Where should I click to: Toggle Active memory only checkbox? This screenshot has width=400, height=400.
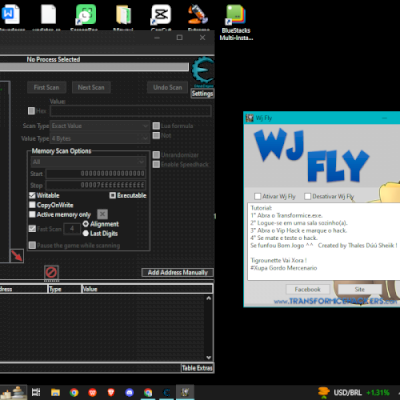32,214
